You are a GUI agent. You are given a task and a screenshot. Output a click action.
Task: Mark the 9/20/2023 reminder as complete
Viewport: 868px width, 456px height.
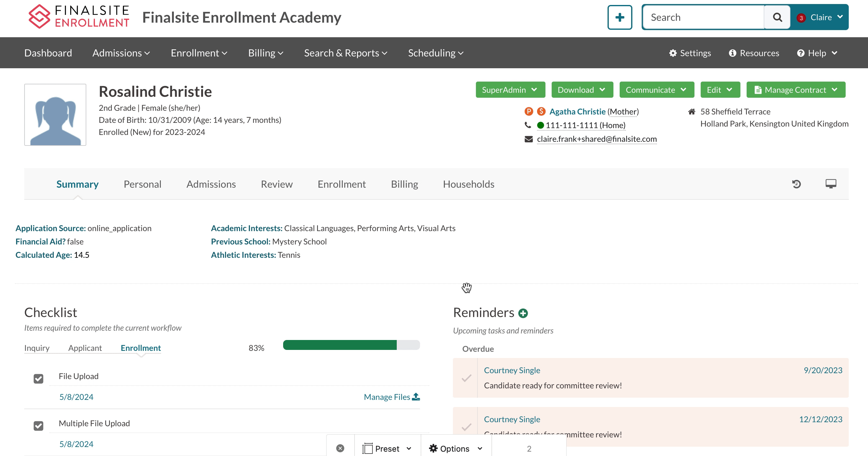[466, 378]
